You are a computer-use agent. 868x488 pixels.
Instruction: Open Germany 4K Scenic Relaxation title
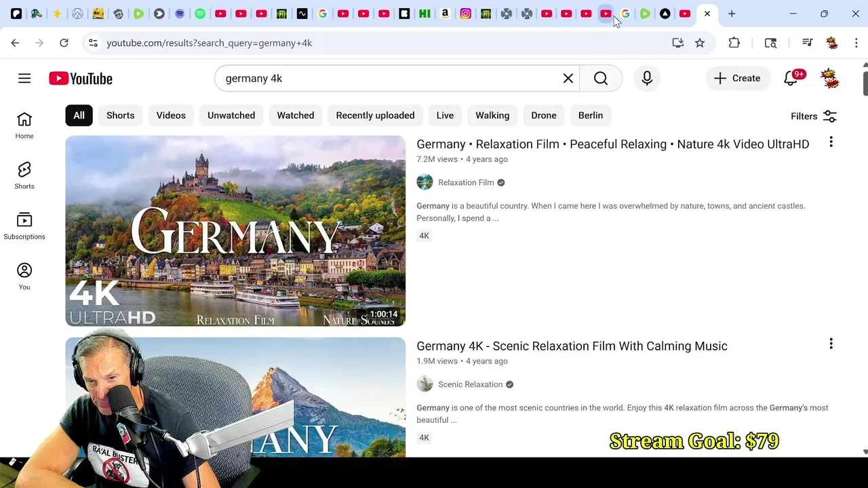click(x=572, y=346)
